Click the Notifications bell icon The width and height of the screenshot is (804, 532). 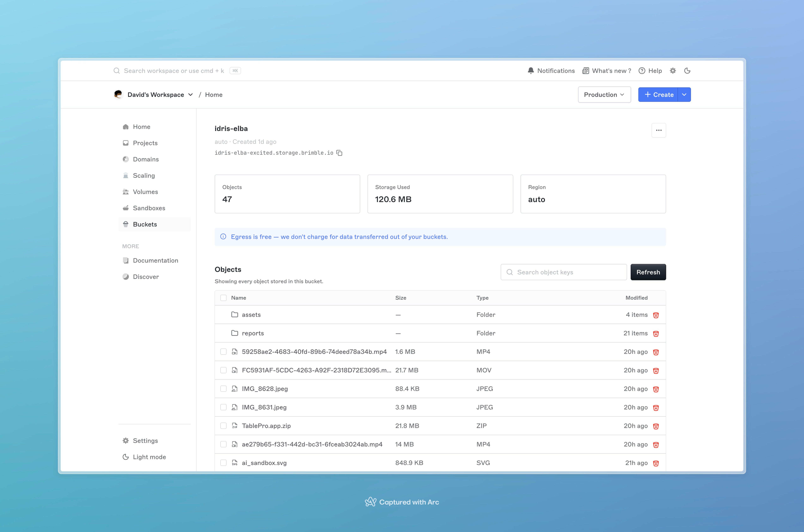(531, 71)
